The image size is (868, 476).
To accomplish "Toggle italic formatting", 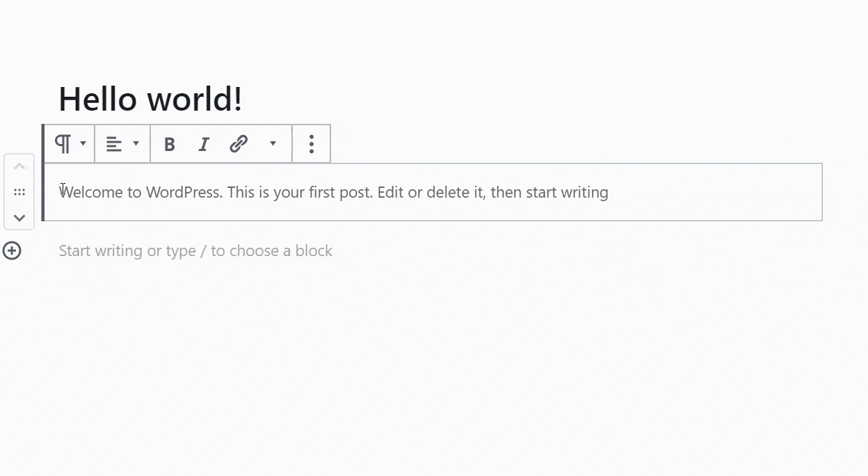I will point(204,144).
